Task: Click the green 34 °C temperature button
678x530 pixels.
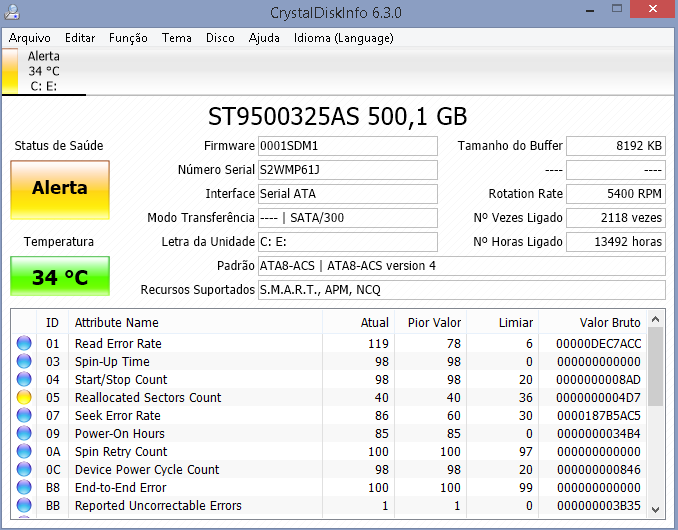Action: [x=60, y=276]
